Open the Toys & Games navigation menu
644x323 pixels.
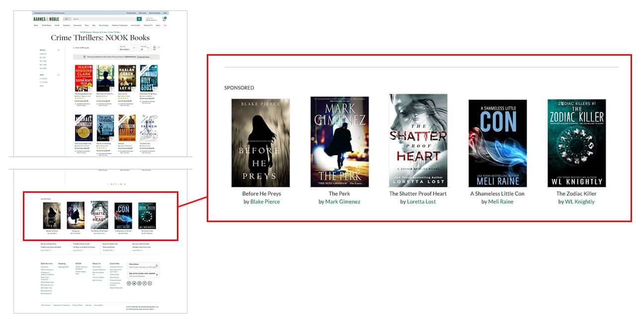tap(103, 25)
